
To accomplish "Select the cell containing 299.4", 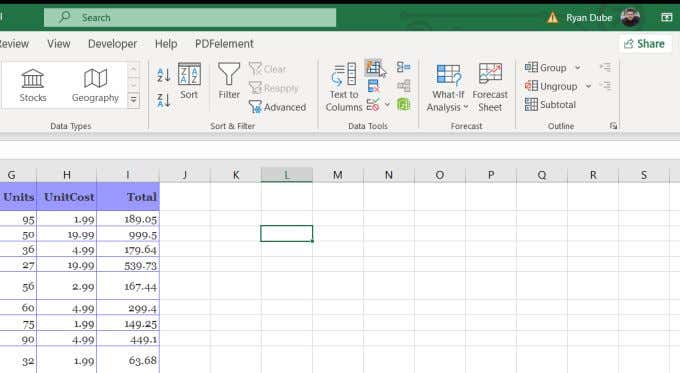I will click(x=128, y=308).
